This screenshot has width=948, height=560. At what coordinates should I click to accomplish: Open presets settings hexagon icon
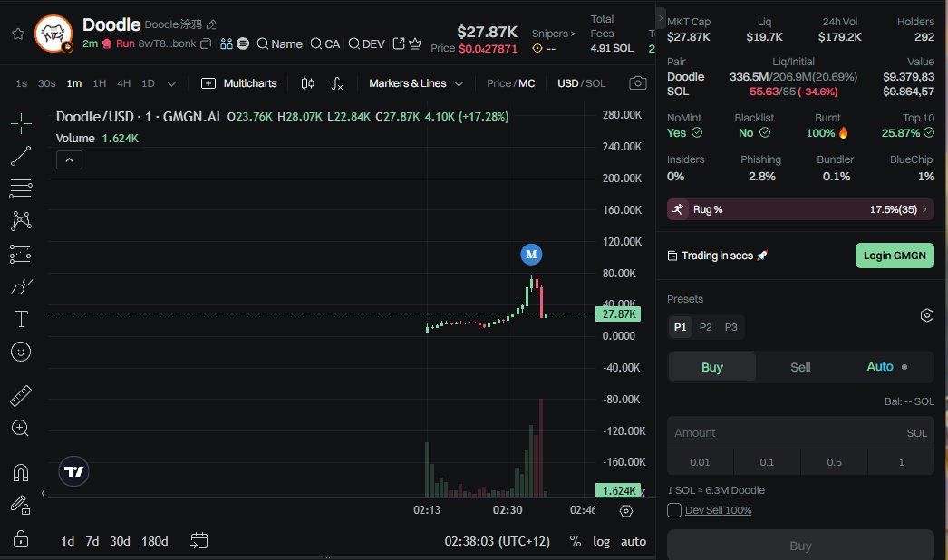[x=927, y=315]
